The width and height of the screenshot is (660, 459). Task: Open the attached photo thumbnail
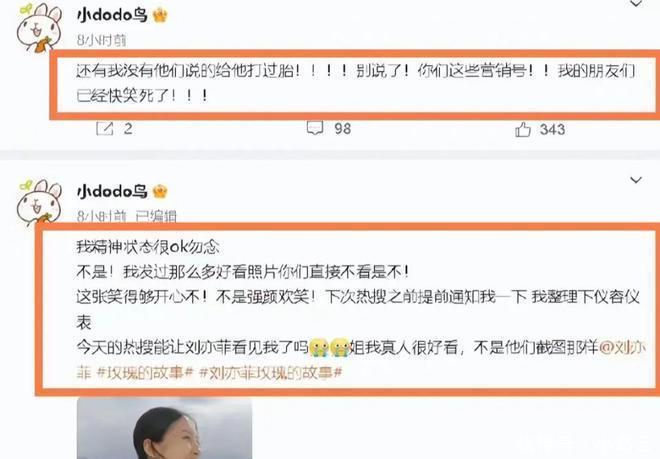pos(165,428)
